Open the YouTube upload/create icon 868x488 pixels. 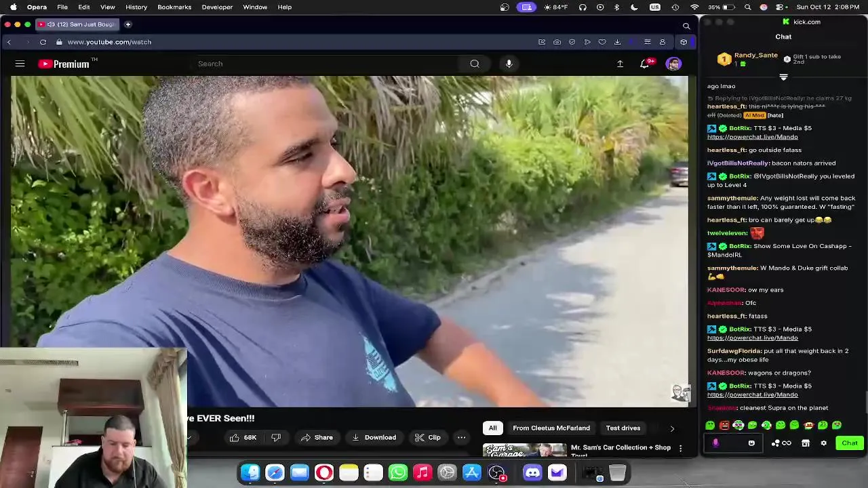tap(620, 64)
